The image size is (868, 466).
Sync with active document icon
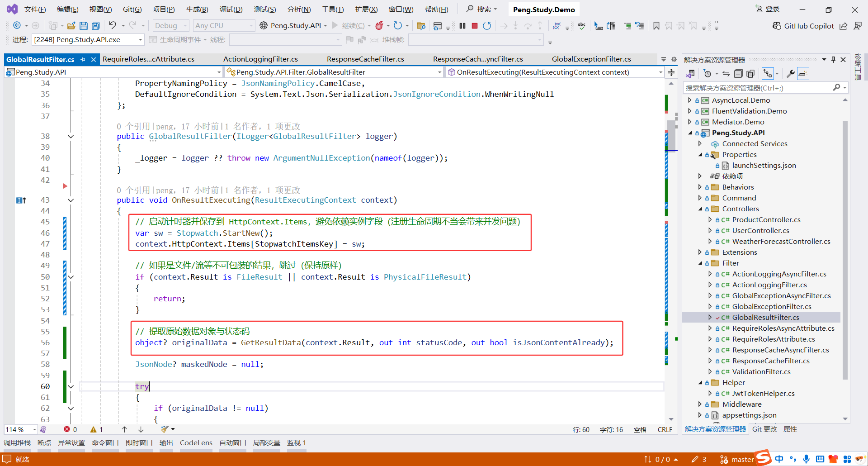(726, 73)
